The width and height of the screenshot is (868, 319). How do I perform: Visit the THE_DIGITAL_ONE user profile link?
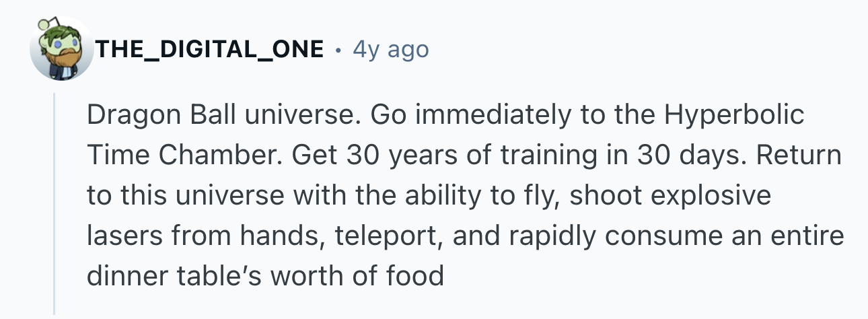(x=210, y=49)
